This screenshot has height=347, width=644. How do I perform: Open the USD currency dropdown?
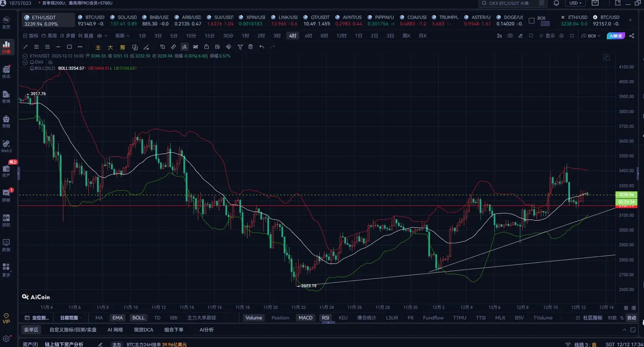pos(575,3)
